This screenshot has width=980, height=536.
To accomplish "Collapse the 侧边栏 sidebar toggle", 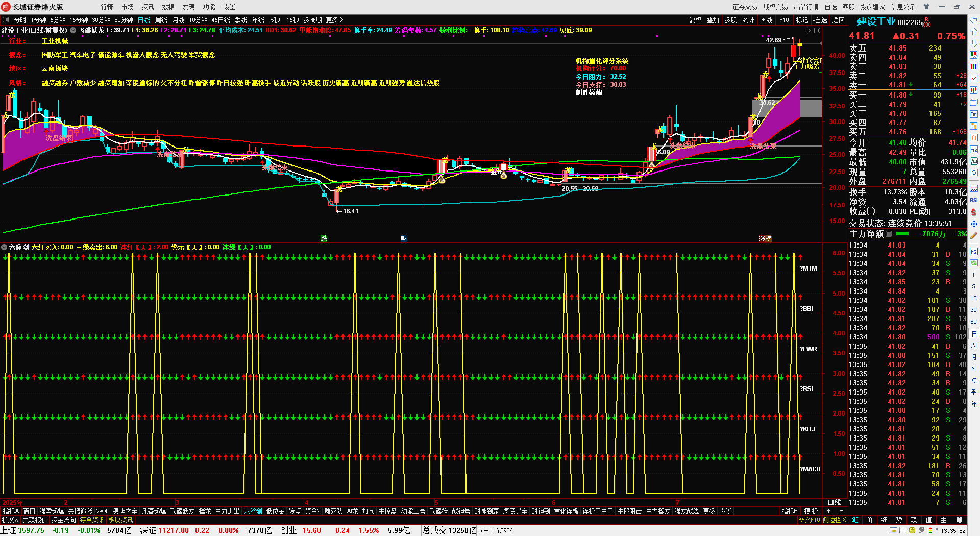I will 835,520.
